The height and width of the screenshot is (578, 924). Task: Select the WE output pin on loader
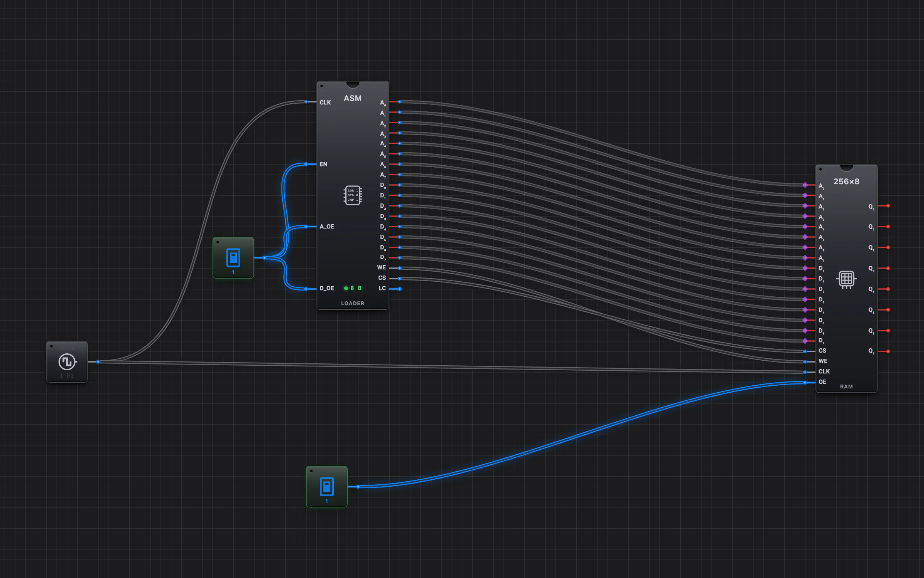[400, 268]
